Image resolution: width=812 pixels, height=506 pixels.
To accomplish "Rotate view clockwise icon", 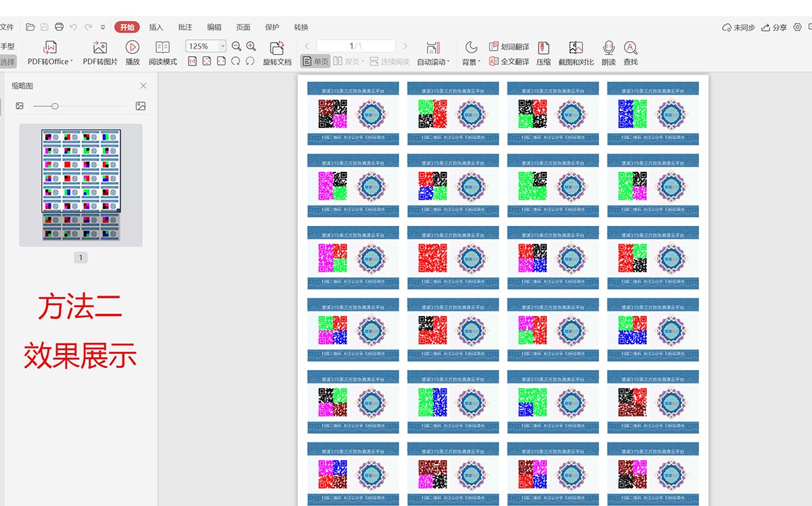I will [235, 62].
